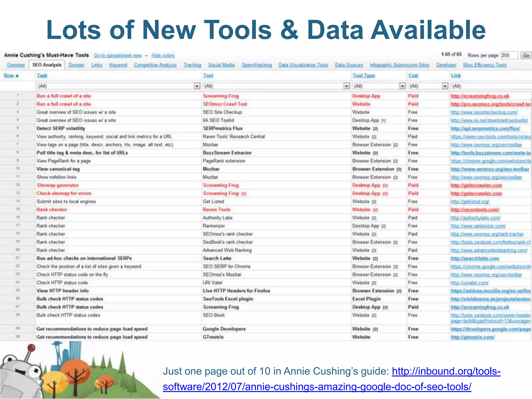
Task: Switch to the Developer tab
Action: pos(446,65)
